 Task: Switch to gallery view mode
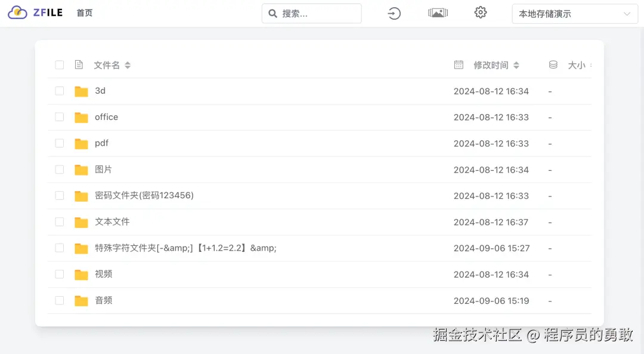pyautogui.click(x=438, y=12)
